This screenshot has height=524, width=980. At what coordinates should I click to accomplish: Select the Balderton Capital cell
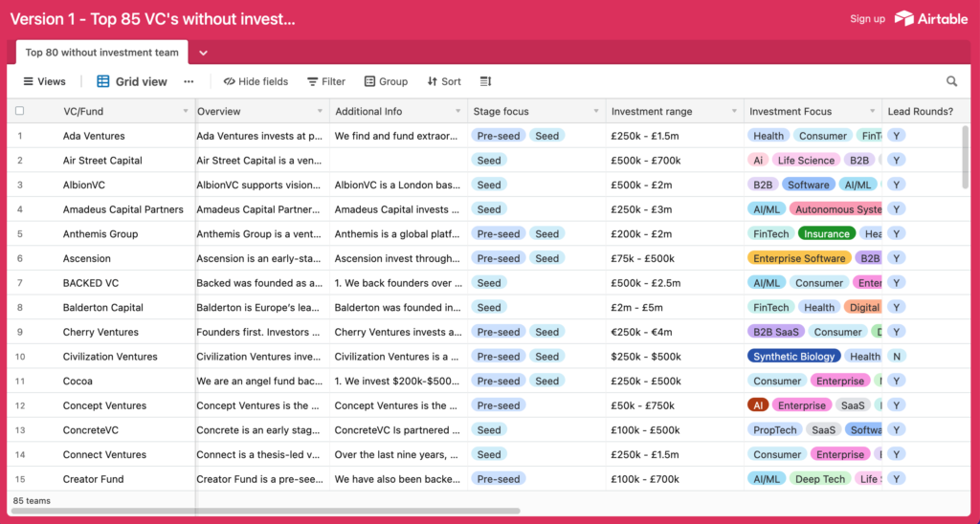coord(102,308)
